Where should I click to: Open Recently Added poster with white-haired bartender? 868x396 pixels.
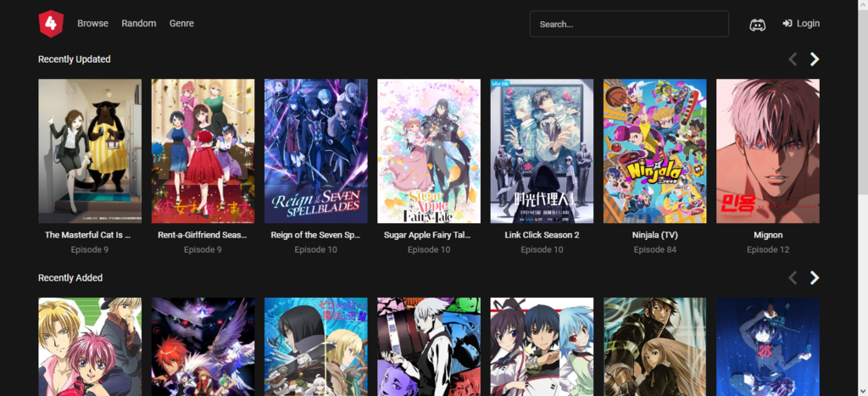coord(429,347)
